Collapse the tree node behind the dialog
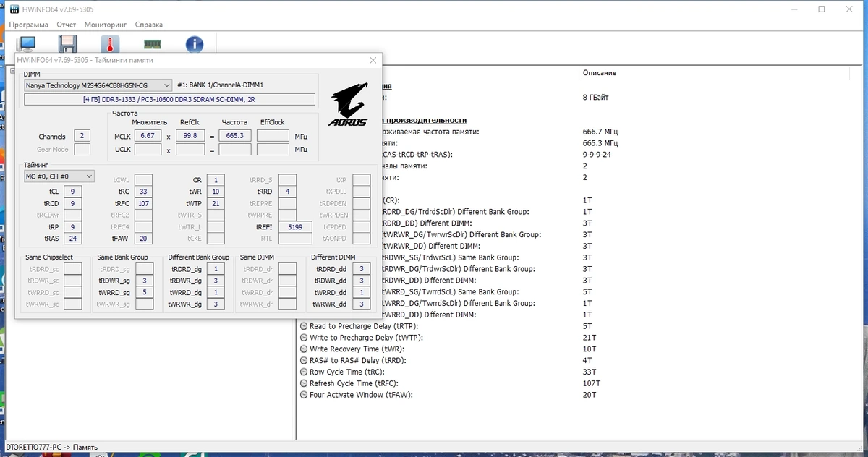The width and height of the screenshot is (868, 457). click(x=12, y=72)
